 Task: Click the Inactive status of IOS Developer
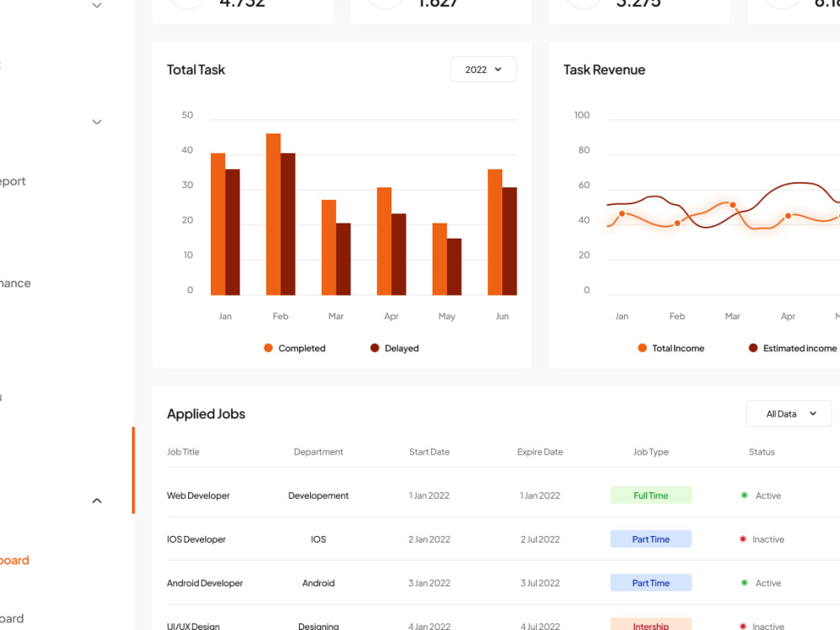coord(761,539)
